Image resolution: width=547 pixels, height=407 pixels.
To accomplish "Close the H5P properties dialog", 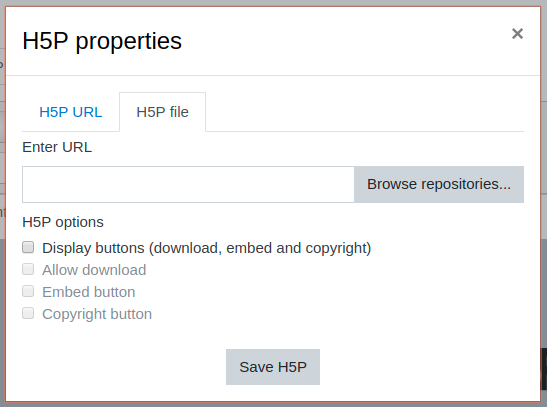I will [x=517, y=34].
